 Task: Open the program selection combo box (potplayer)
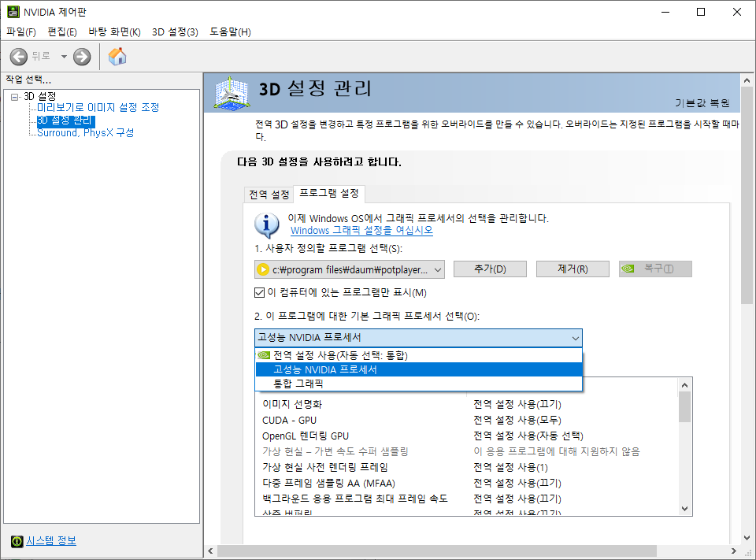(x=350, y=269)
